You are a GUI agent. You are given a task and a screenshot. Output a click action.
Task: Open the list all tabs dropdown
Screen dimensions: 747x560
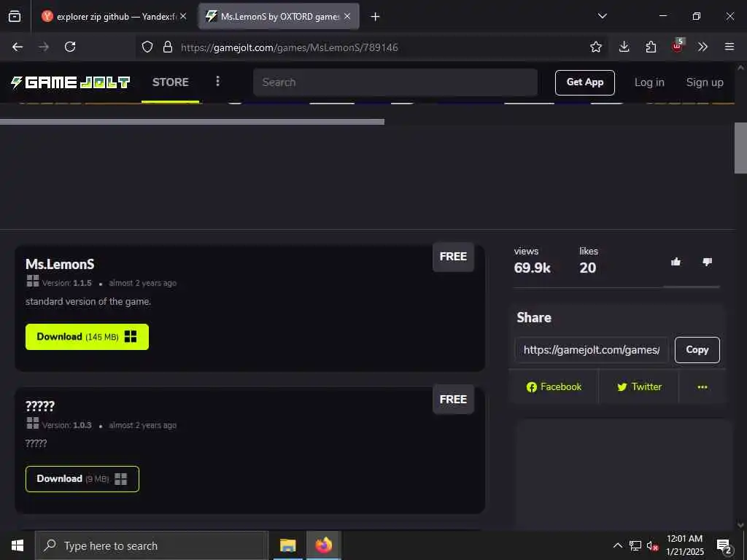pyautogui.click(x=602, y=16)
